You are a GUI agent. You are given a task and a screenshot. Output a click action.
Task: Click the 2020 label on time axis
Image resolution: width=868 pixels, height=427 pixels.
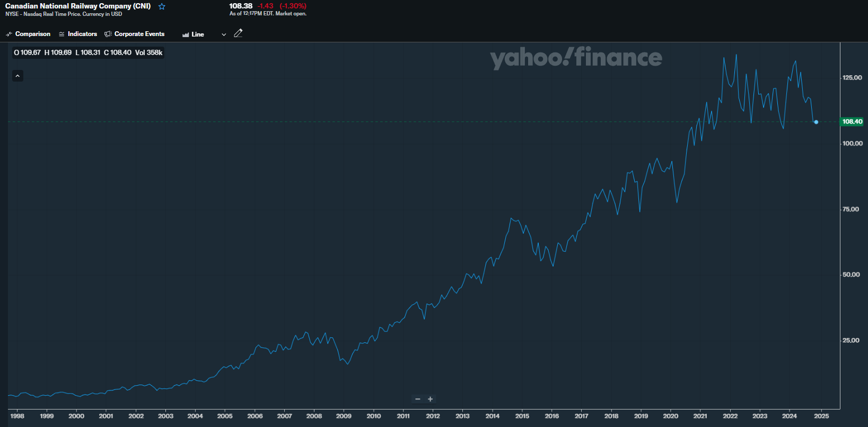[670, 416]
